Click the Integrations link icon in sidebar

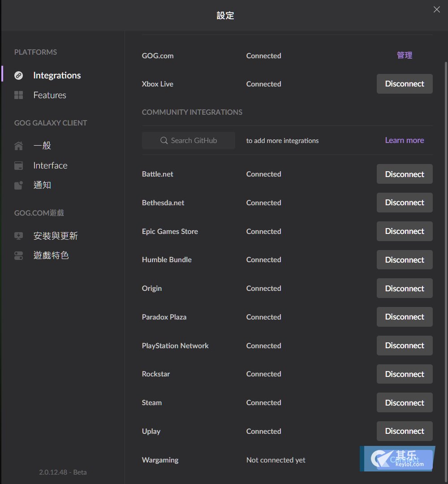(x=18, y=75)
